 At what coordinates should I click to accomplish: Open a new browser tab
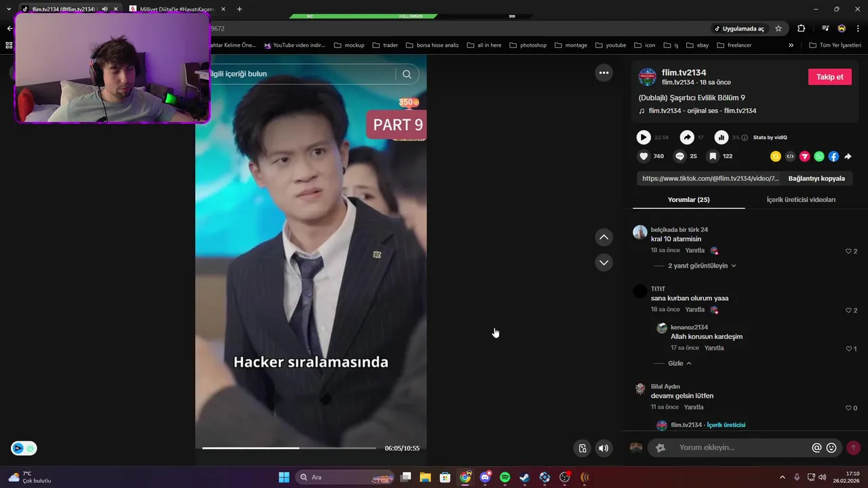[x=239, y=9]
